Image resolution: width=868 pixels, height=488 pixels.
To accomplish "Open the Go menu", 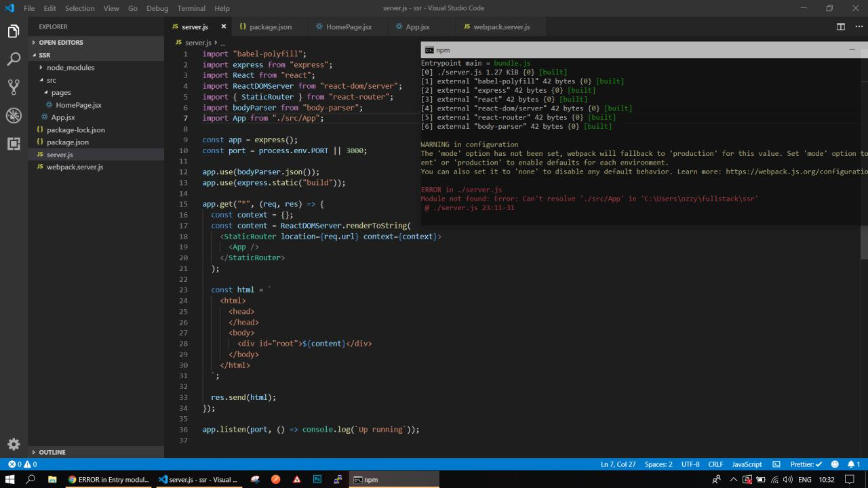I will [133, 8].
